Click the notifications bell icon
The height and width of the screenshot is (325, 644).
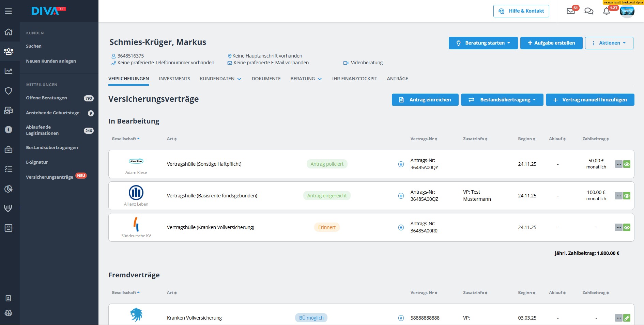(x=607, y=11)
